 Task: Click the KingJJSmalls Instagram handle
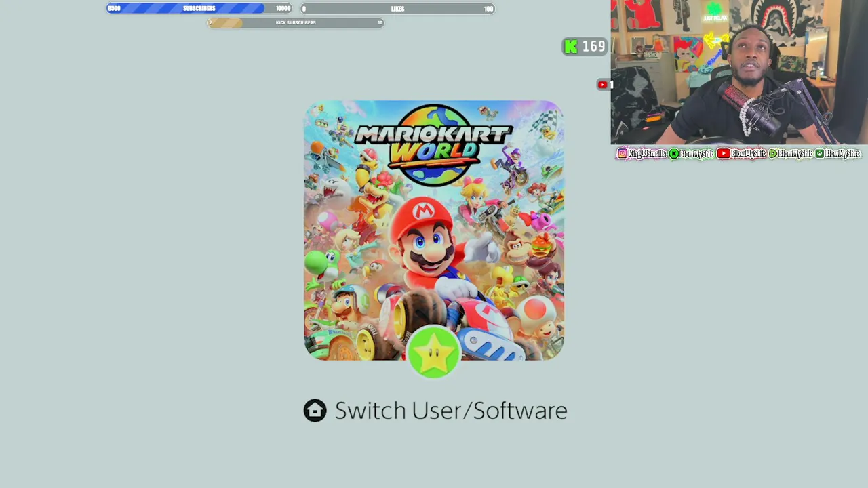pyautogui.click(x=647, y=154)
